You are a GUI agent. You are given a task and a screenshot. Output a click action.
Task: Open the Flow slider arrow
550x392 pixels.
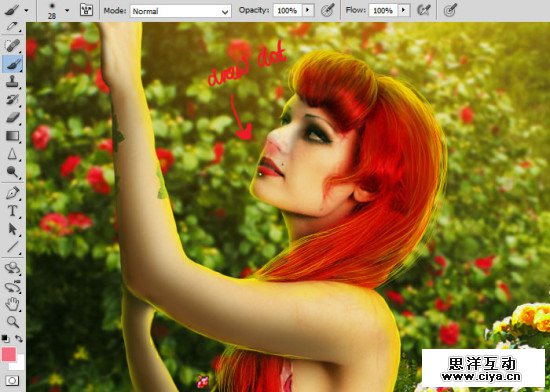point(404,10)
